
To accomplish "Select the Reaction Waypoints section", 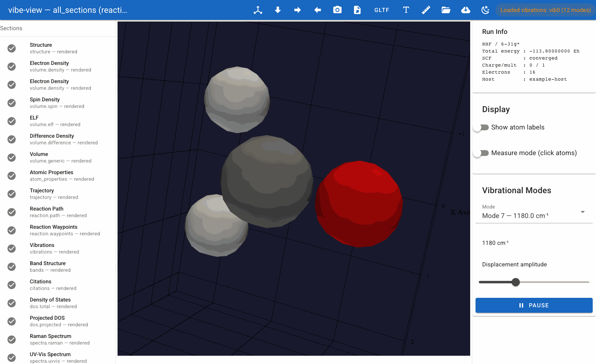I will click(58, 230).
